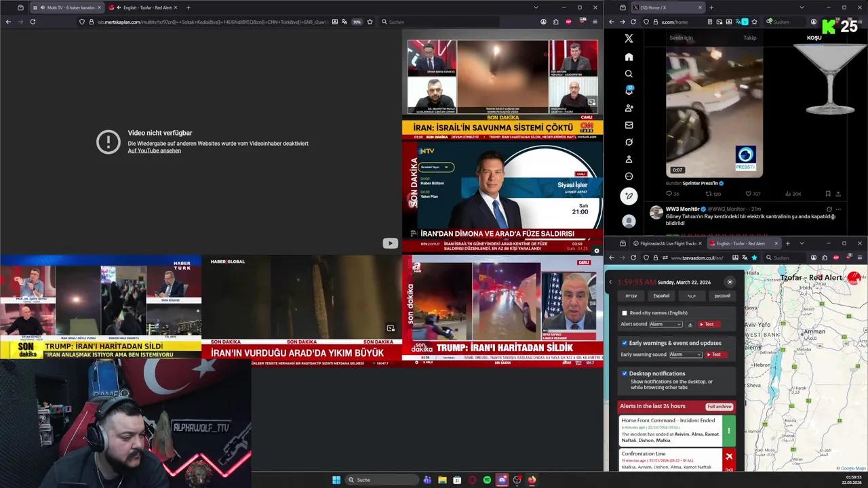Click the X compose post button
This screenshot has width=868, height=488.
click(629, 197)
